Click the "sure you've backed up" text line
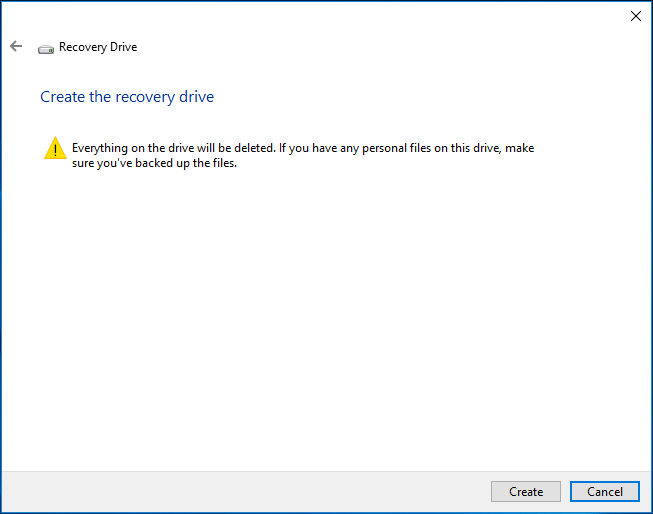 [154, 164]
